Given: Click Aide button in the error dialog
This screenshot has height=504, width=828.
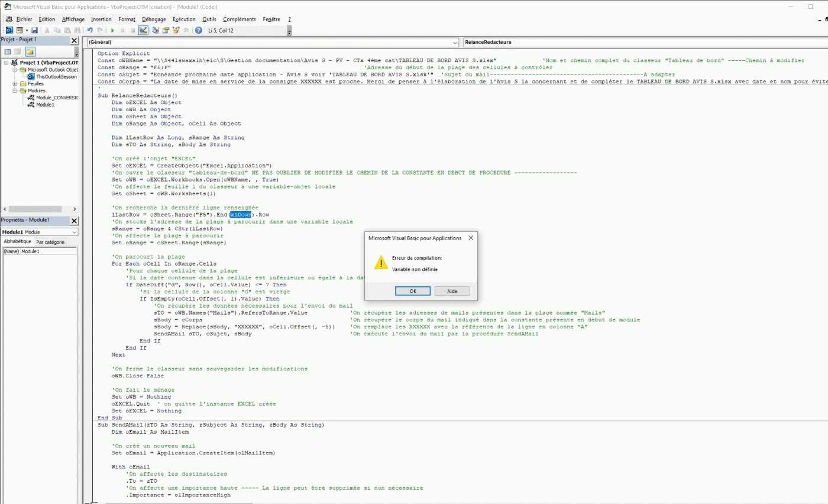Looking at the screenshot, I should tap(452, 291).
